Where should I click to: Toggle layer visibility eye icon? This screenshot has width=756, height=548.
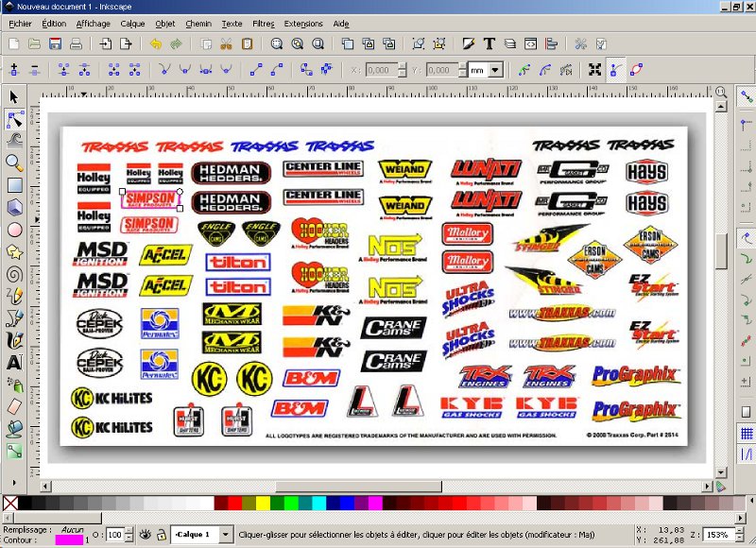145,535
